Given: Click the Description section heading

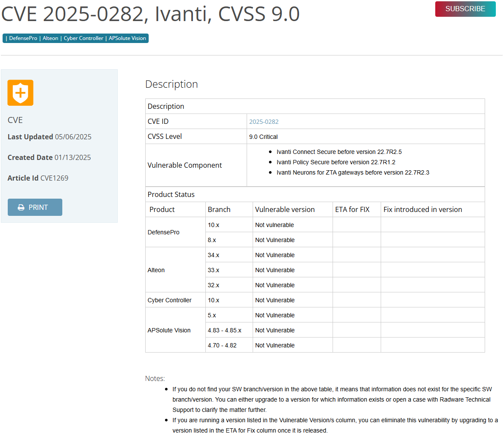Looking at the screenshot, I should 171,84.
